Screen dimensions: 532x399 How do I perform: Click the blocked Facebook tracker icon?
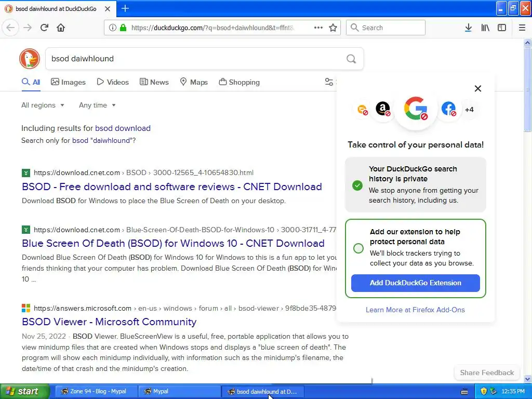point(448,109)
